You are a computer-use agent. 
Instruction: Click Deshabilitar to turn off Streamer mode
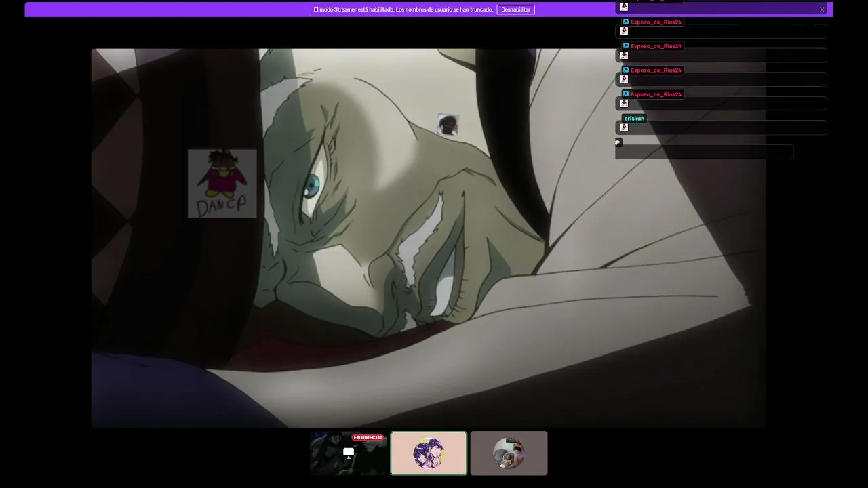point(515,9)
